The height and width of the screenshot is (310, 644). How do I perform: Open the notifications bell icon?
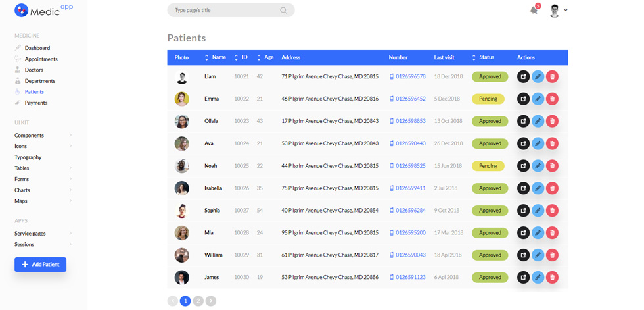coord(534,11)
